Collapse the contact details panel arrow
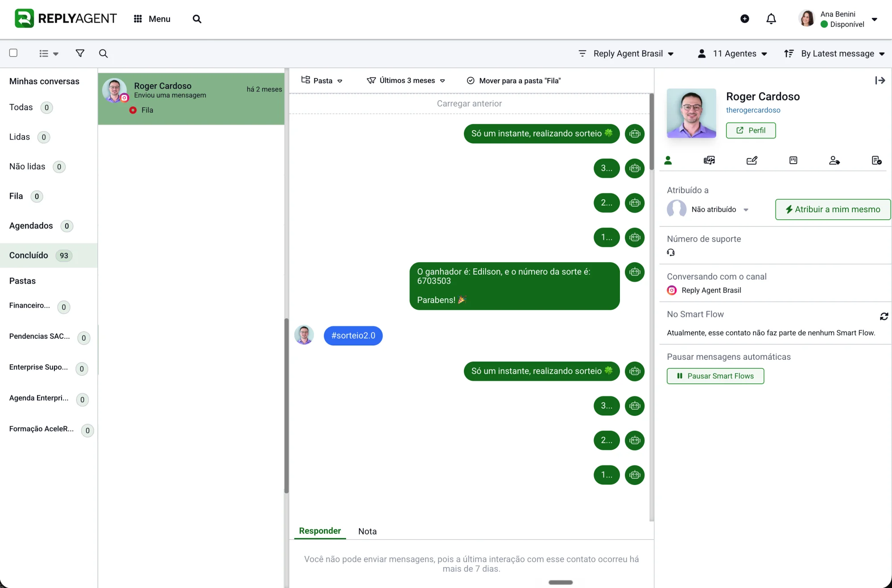This screenshot has height=588, width=892. tap(880, 80)
